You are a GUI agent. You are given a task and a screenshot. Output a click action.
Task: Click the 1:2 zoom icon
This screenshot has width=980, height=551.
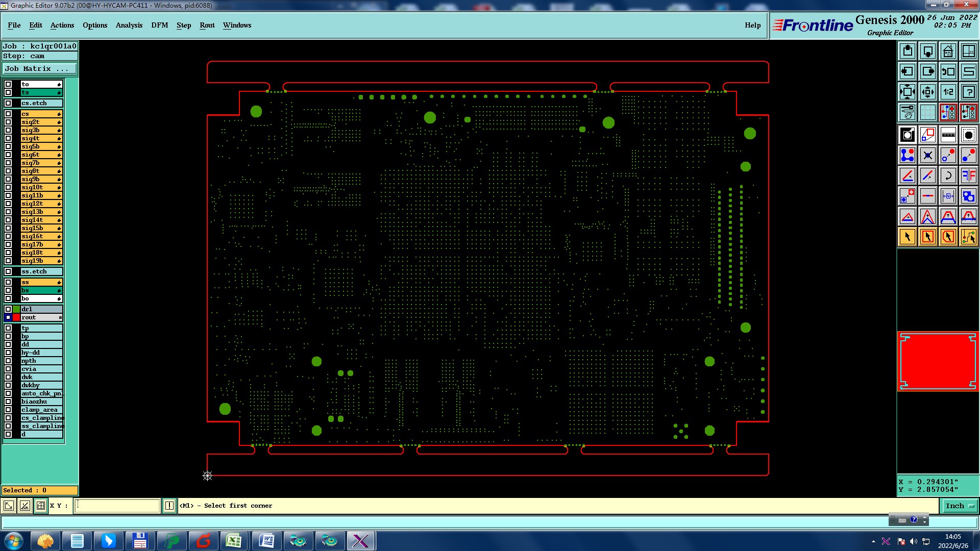click(948, 92)
